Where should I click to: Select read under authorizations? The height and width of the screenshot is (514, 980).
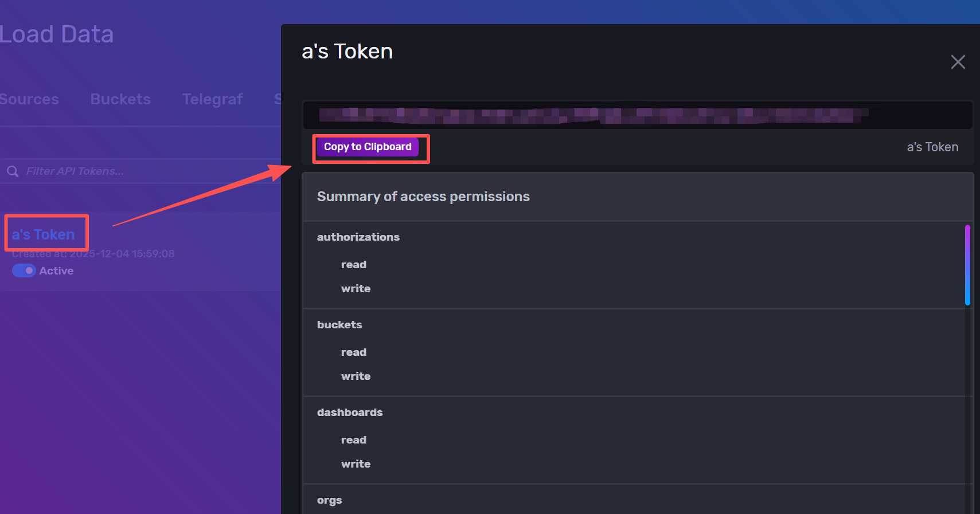click(x=353, y=265)
